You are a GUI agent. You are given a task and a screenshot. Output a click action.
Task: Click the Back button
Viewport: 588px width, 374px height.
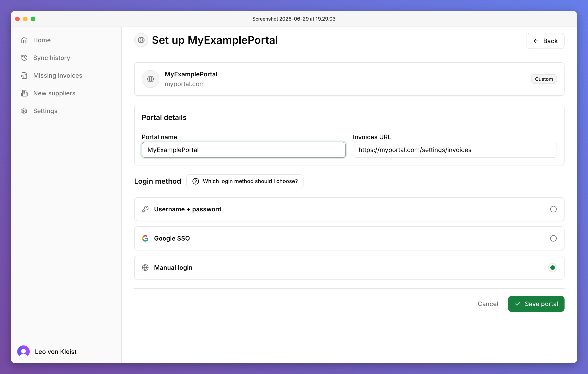(x=545, y=41)
